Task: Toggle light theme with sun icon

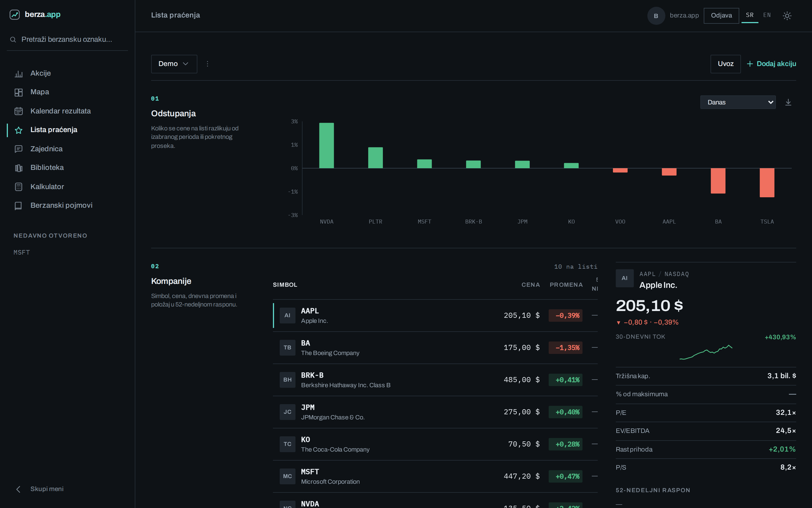Action: (787, 16)
